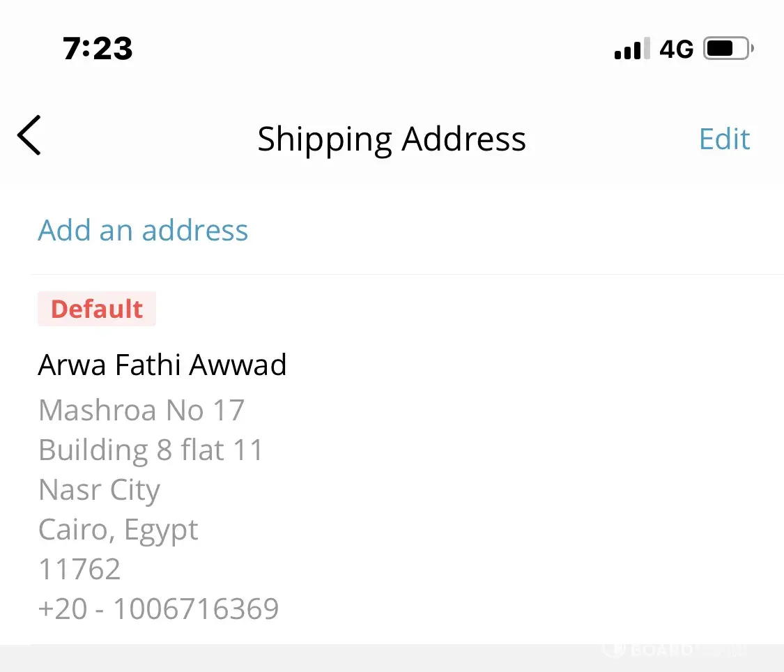
Task: Tap the round watermark logo
Action: (613, 650)
